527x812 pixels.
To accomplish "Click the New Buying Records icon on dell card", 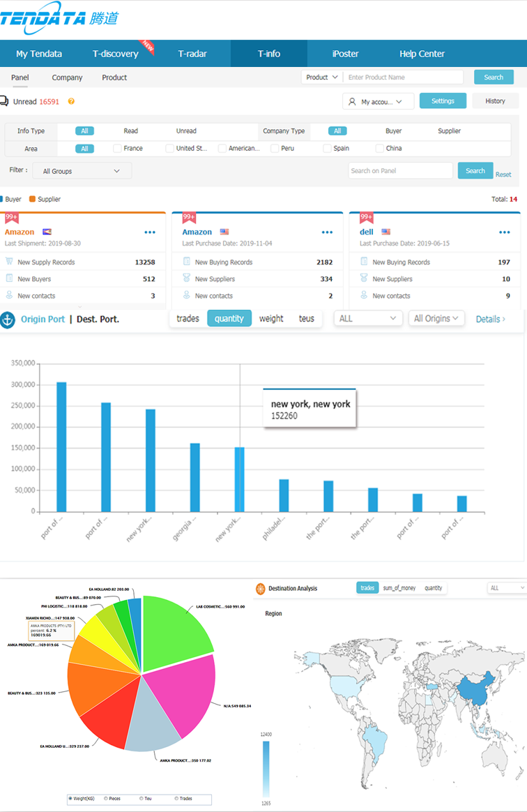I will [364, 262].
